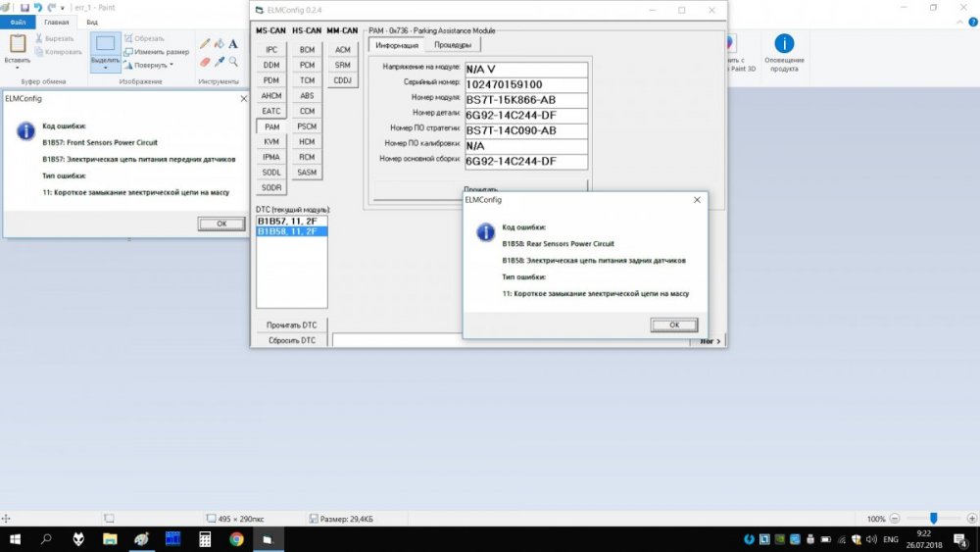The height and width of the screenshot is (552, 980).
Task: Expand the Paste (Вставить) dropdown arrow
Action: tap(17, 67)
